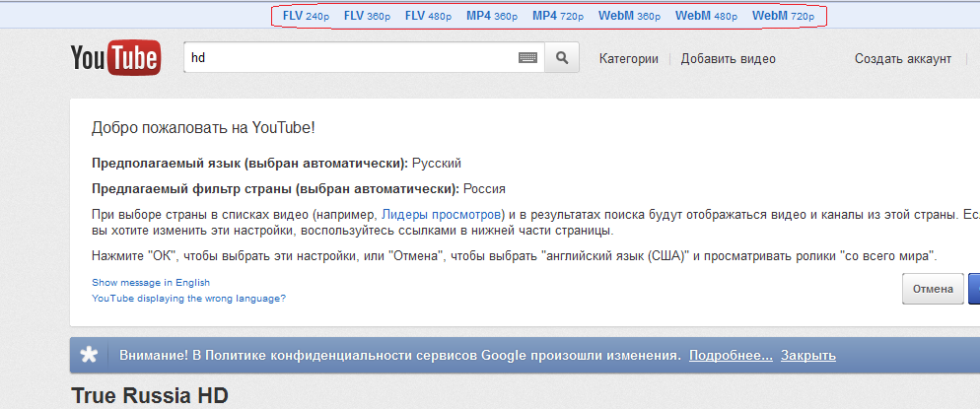Open the Категории menu
This screenshot has height=409, width=980.
coord(628,59)
